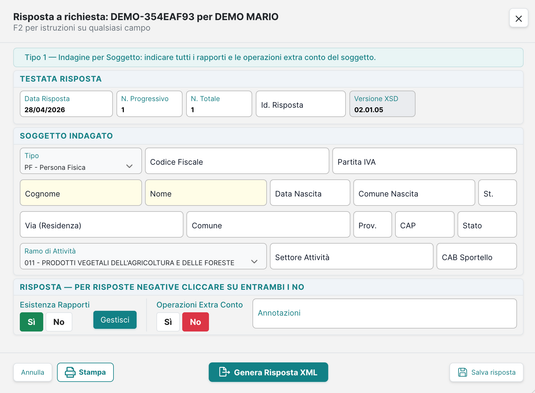535x393 pixels.
Task: Click the St. field beside Comune Nascita
Action: [497, 193]
